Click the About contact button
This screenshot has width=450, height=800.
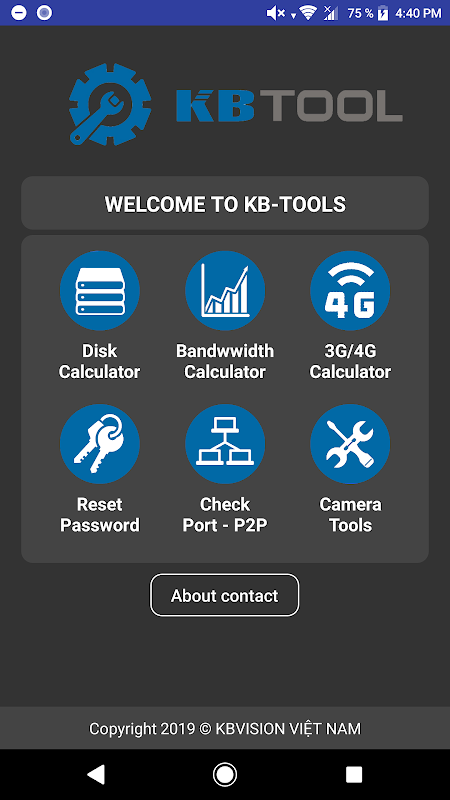click(224, 595)
